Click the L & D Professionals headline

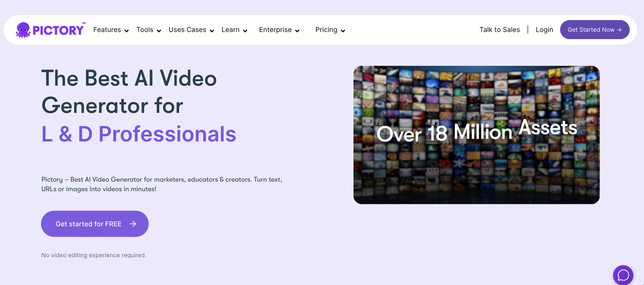tap(138, 135)
